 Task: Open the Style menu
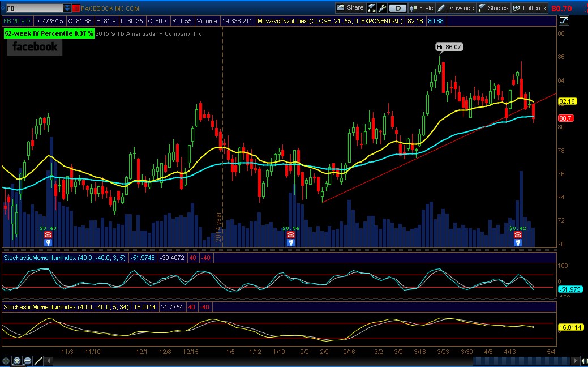[422, 8]
